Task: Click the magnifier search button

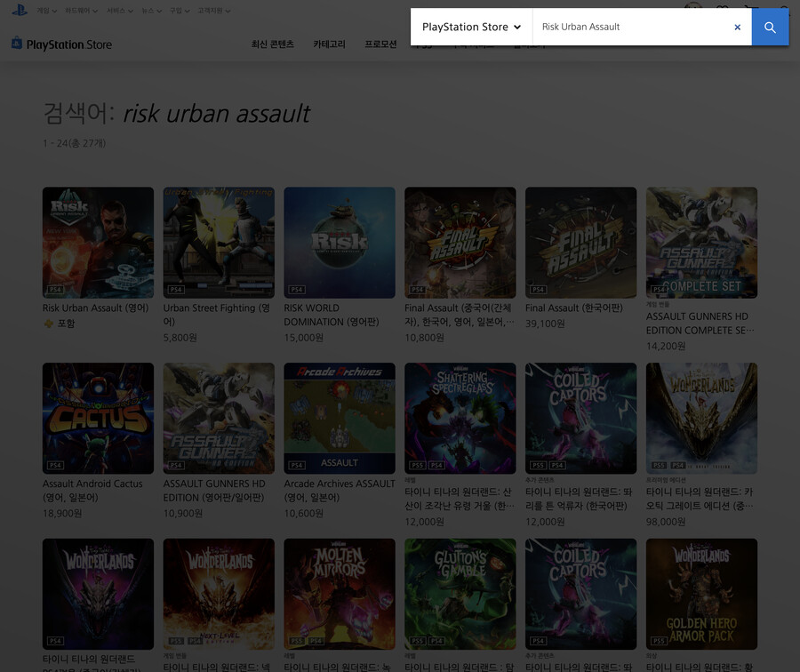Action: point(770,28)
